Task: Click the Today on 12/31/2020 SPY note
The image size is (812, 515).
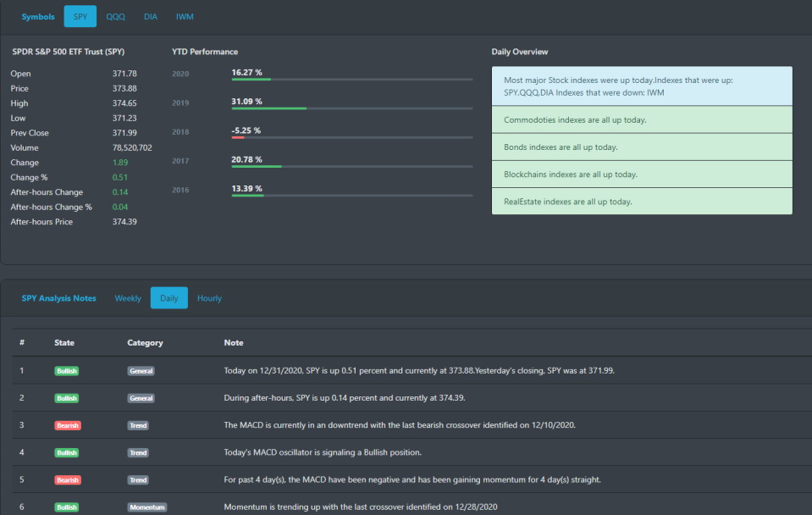Action: 419,370
